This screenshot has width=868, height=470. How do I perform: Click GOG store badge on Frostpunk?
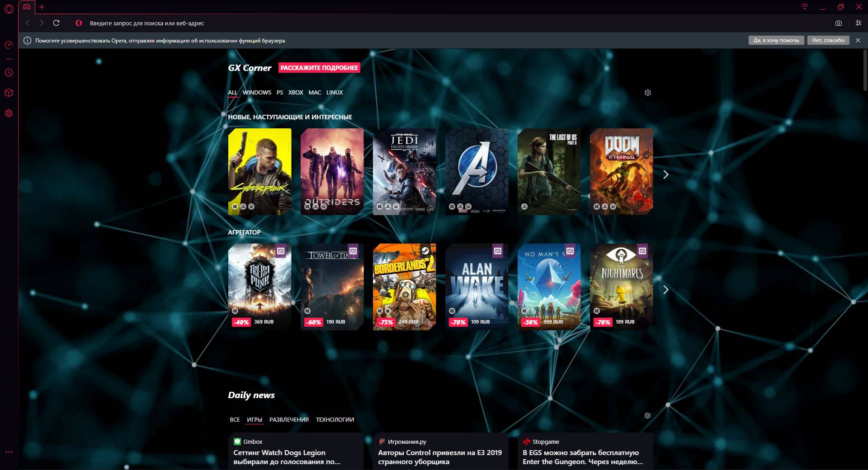(281, 251)
